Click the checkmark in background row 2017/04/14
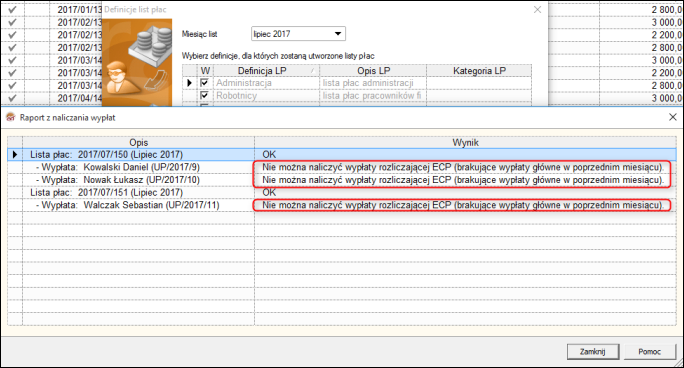This screenshot has height=368, width=684. (12, 98)
